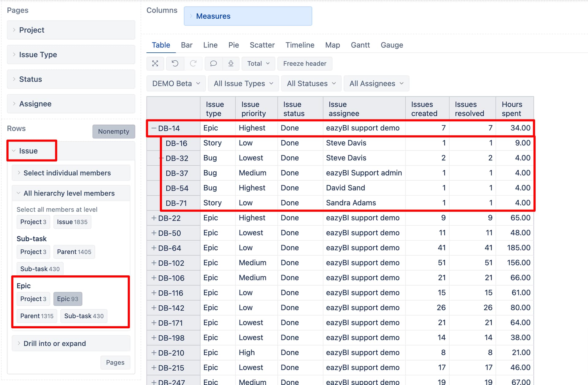Switch to the Gantt view
Image resolution: width=588 pixels, height=385 pixels.
click(360, 45)
